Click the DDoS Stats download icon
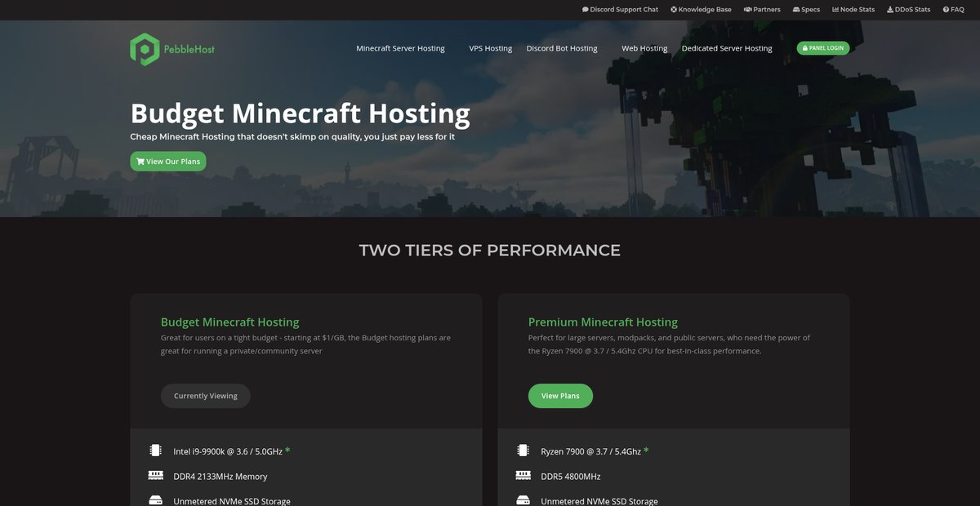980x506 pixels. pos(890,10)
